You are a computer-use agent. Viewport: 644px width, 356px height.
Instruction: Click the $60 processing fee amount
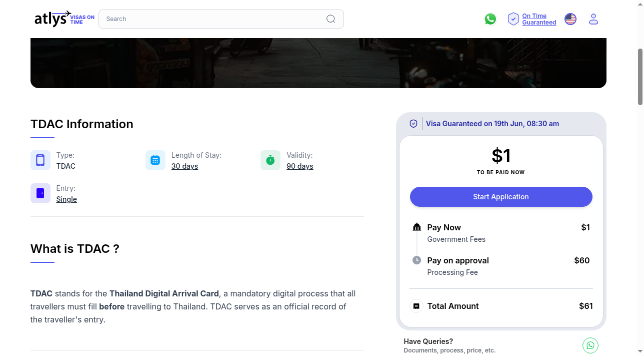tap(582, 260)
